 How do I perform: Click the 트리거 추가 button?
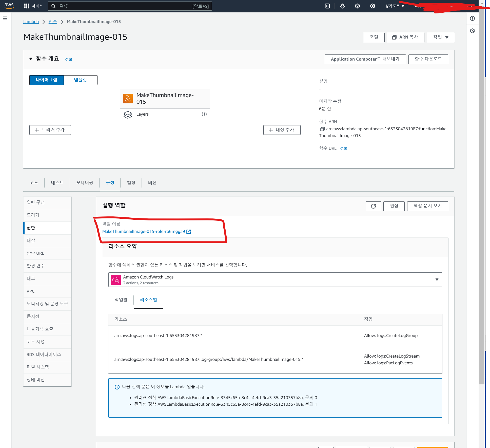pyautogui.click(x=50, y=130)
